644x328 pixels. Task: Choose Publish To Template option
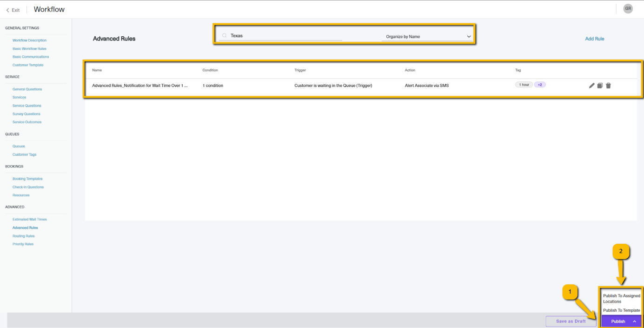622,310
